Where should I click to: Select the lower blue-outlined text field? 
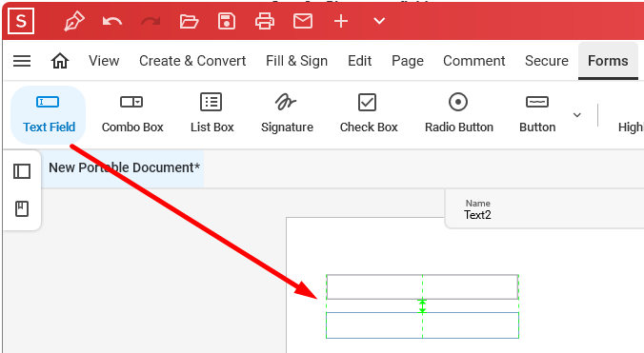tap(422, 325)
